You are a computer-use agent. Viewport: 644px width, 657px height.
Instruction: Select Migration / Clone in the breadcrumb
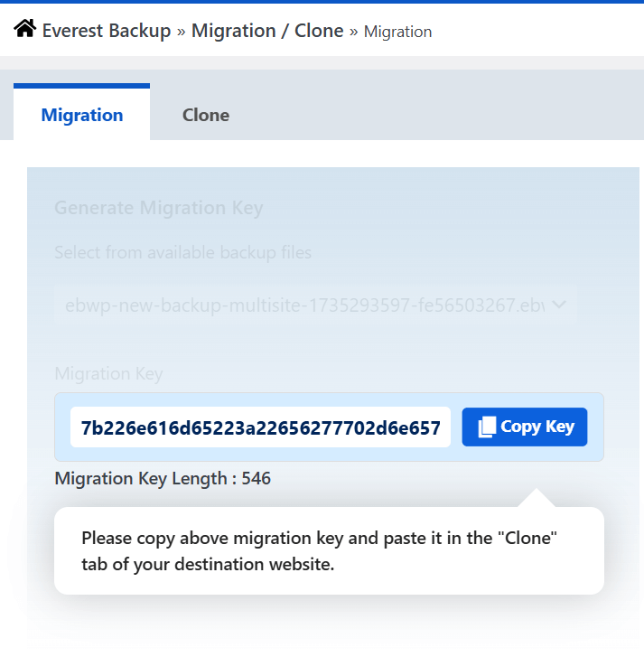[266, 31]
